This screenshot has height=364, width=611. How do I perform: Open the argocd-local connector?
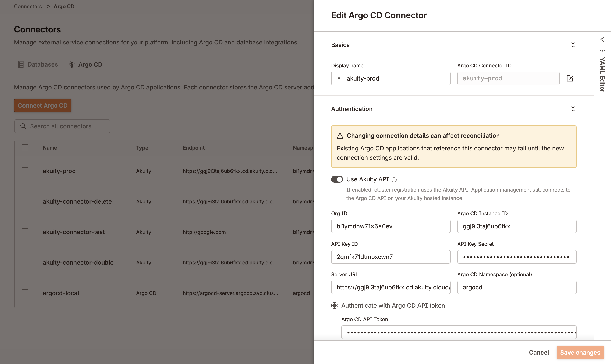click(61, 293)
